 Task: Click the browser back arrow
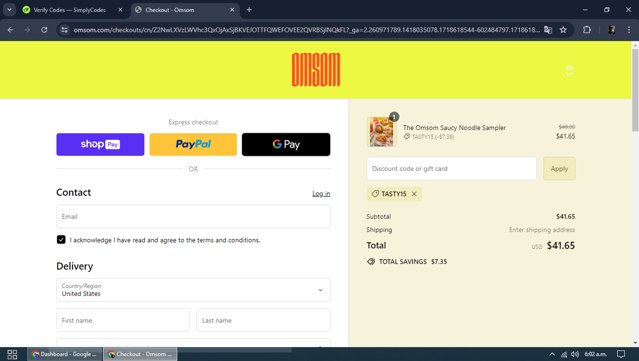11,30
